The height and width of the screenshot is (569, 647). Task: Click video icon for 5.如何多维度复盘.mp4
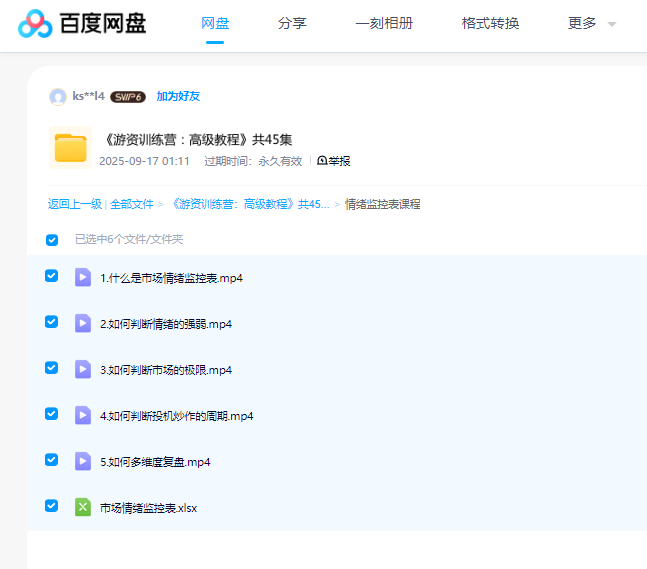[x=83, y=461]
